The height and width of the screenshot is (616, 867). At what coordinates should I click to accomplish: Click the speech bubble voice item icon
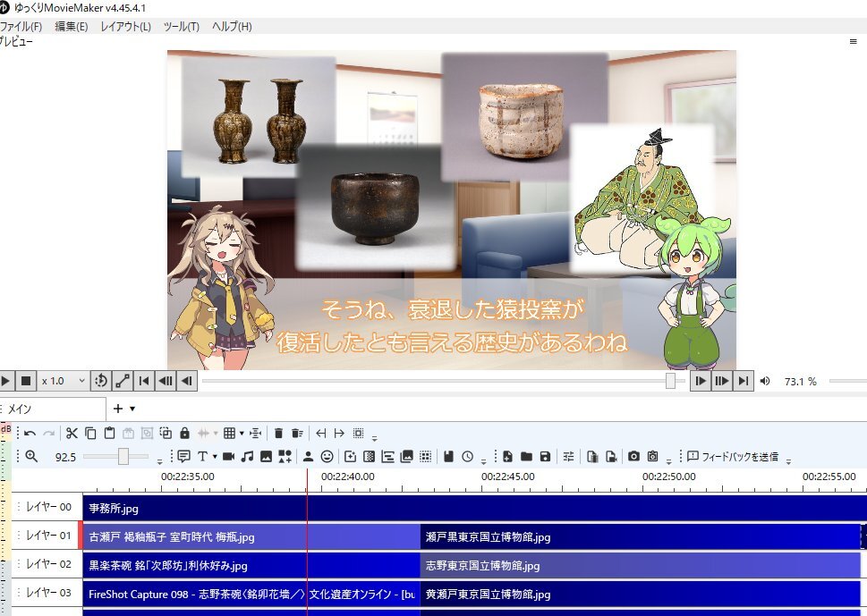(x=183, y=457)
